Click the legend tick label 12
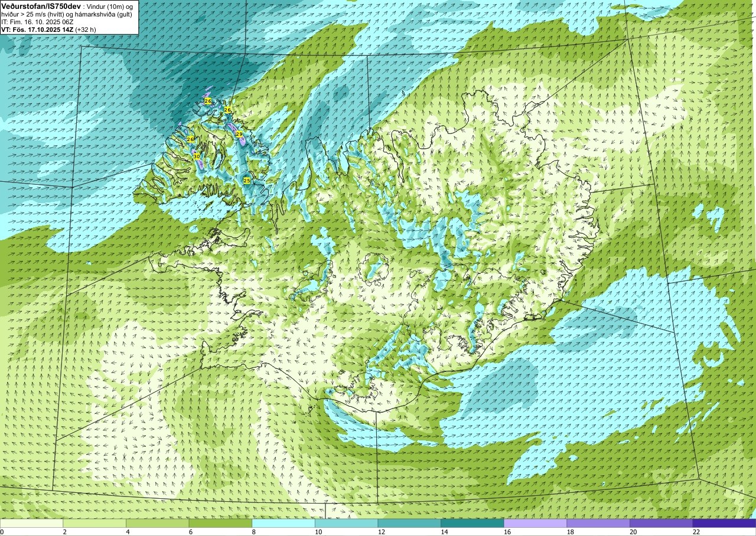This screenshot has height=536, width=756. pyautogui.click(x=381, y=532)
